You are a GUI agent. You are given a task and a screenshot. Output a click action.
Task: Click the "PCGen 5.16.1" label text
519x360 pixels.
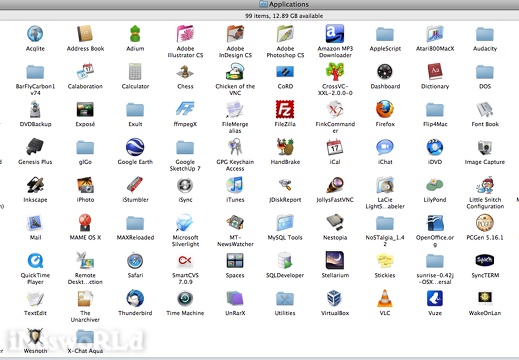tap(485, 237)
